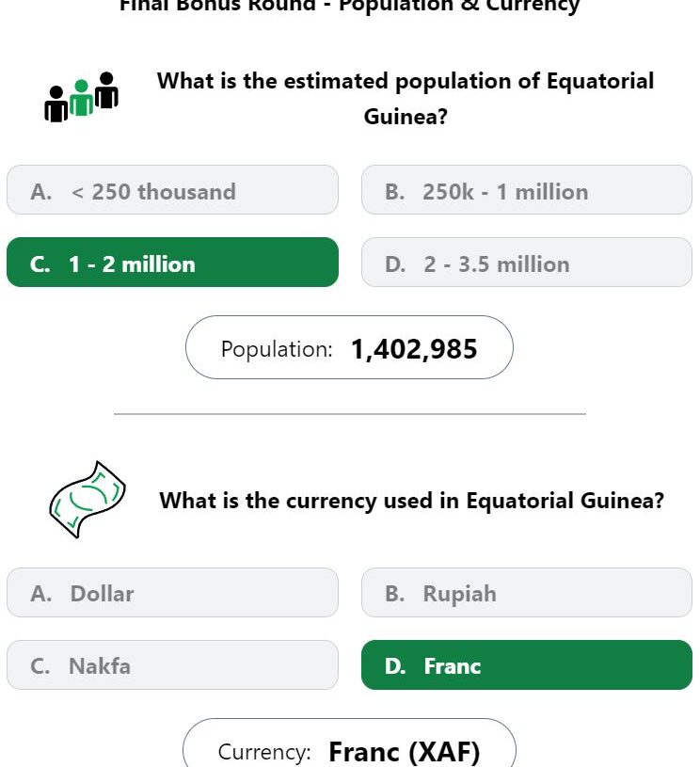Viewport: 700px width, 767px height.
Task: Select the Rupiah currency option
Action: (x=526, y=592)
